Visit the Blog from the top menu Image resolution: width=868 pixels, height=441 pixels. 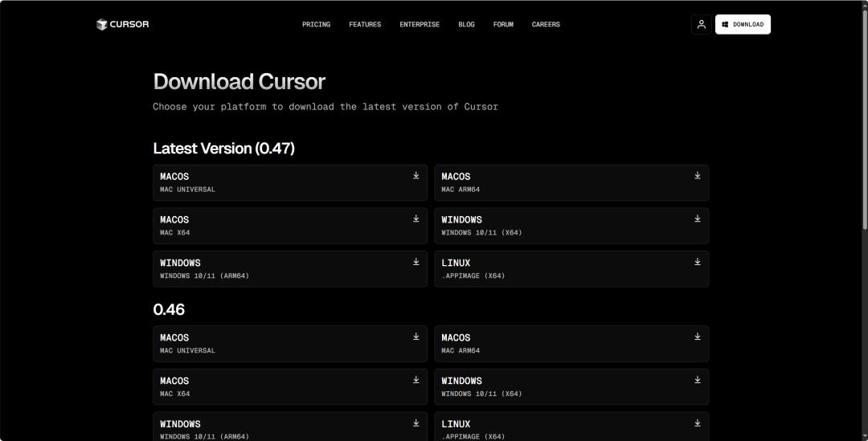pyautogui.click(x=466, y=24)
